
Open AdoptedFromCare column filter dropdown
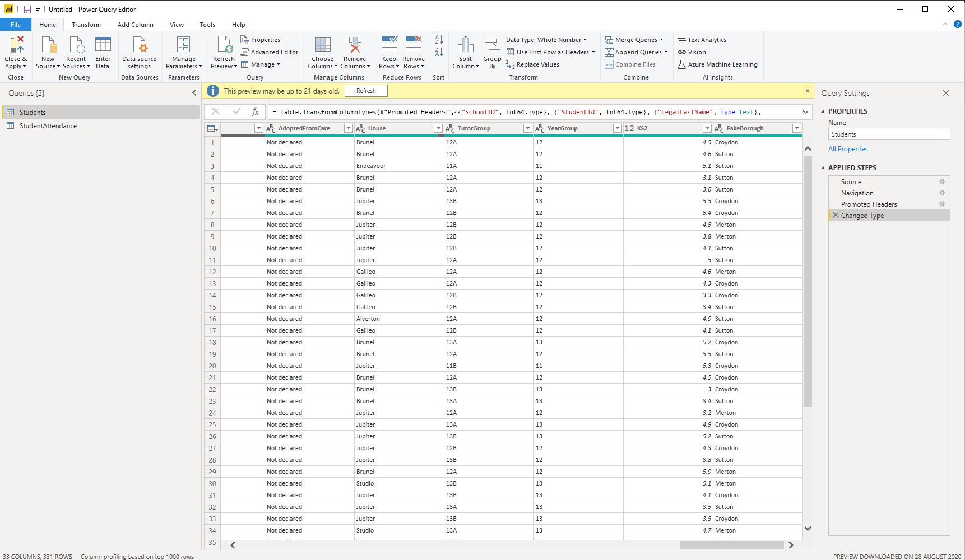(x=348, y=128)
